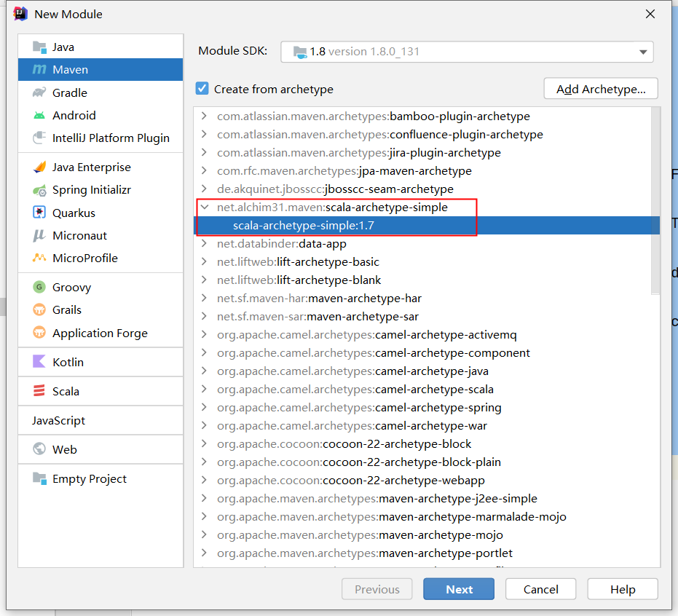The width and height of the screenshot is (678, 616).
Task: Click the Kotlin icon
Action: coord(39,361)
